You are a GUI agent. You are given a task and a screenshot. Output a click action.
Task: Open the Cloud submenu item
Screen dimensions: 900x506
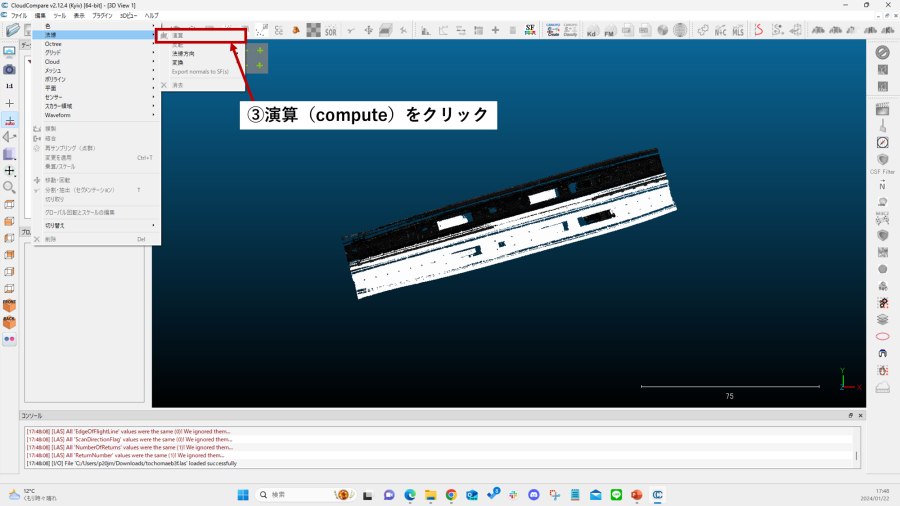pos(95,61)
